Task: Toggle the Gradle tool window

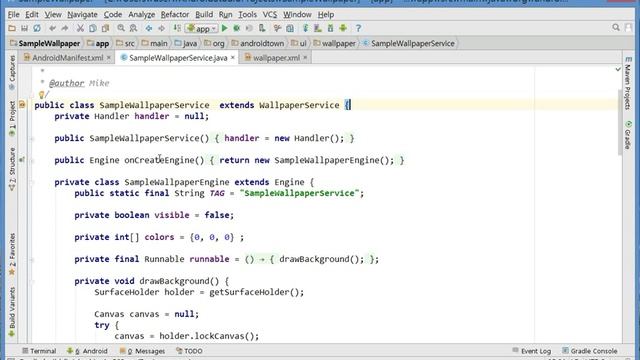Action: [628, 135]
